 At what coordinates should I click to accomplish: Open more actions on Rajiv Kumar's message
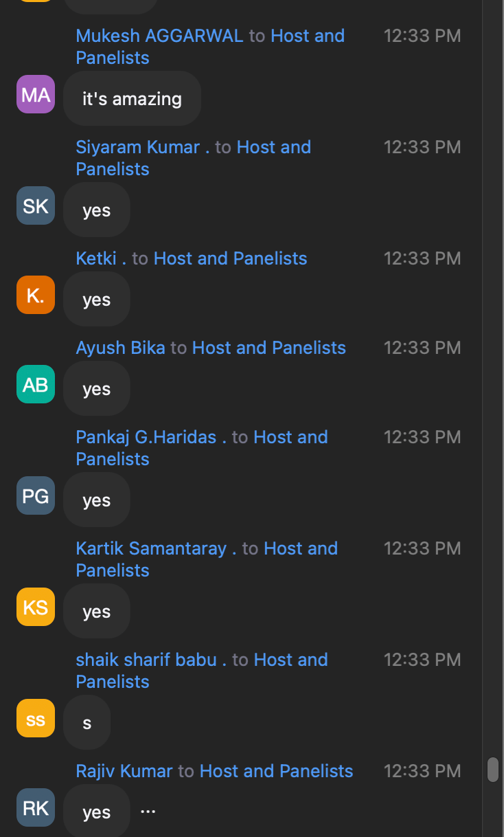point(148,811)
